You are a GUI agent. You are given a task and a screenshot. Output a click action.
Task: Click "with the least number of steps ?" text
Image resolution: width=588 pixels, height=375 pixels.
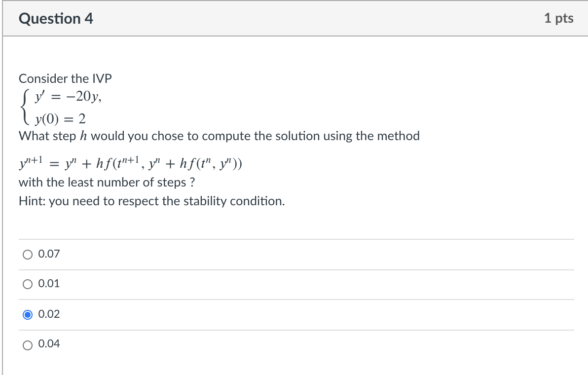107,183
